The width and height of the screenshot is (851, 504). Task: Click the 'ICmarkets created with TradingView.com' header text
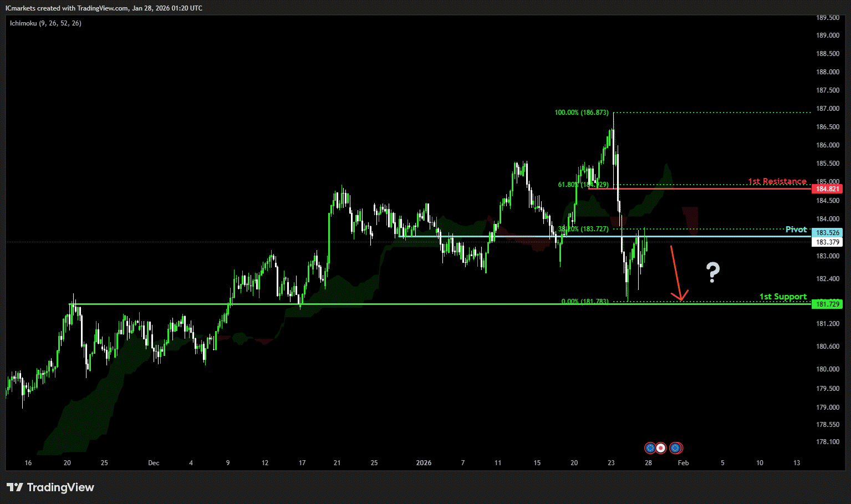[104, 8]
